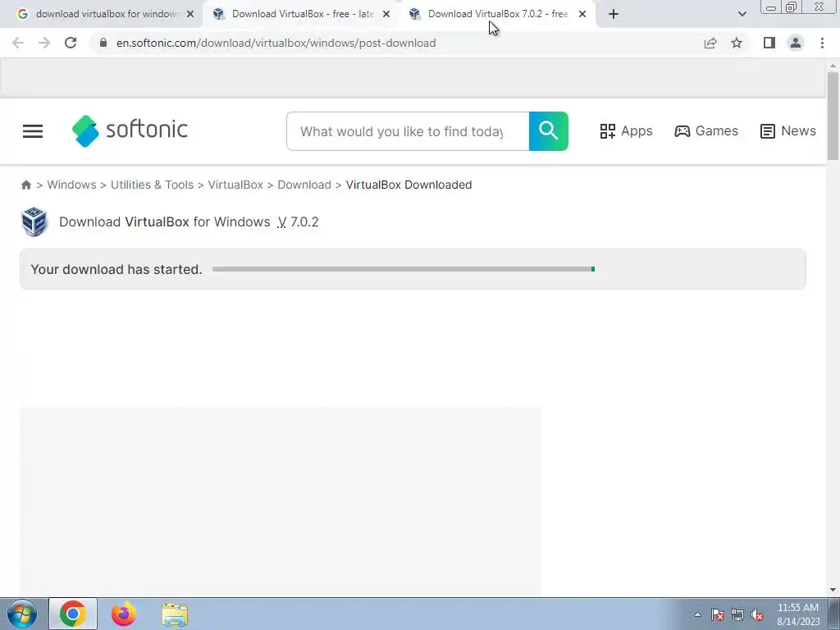Launch Firefox from the taskbar
Viewport: 840px width, 630px height.
pyautogui.click(x=124, y=614)
